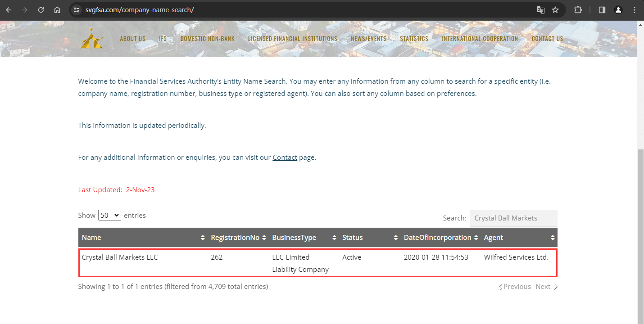Image resolution: width=644 pixels, height=324 pixels.
Task: Click the gold FSA logo
Action: point(91,38)
